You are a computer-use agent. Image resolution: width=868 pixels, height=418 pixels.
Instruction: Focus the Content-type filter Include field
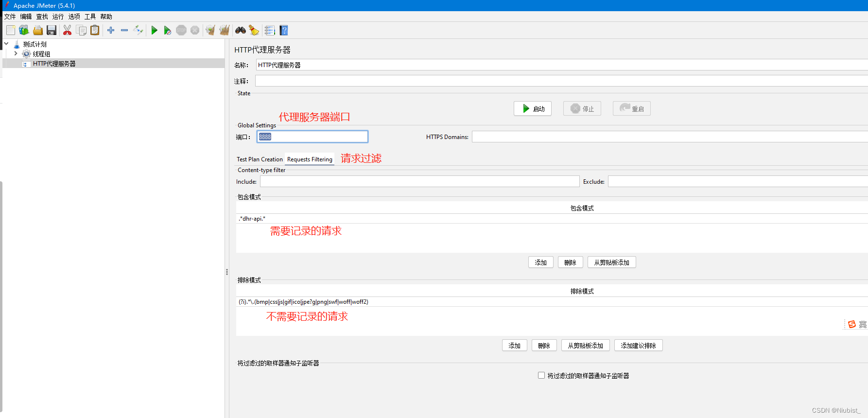[420, 181]
